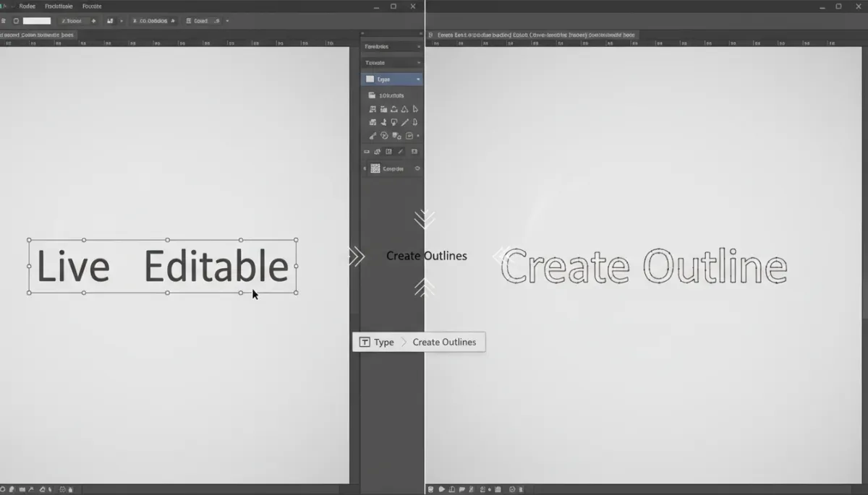The width and height of the screenshot is (868, 495).
Task: Click the small rectangle icon in the lower panel row
Action: pyautogui.click(x=367, y=152)
